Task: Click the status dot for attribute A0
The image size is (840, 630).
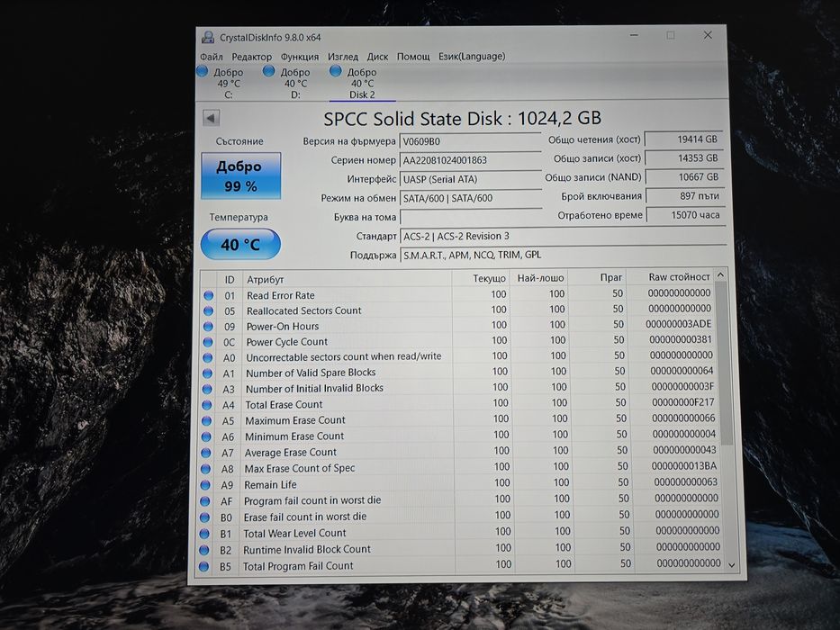Action: (x=207, y=357)
